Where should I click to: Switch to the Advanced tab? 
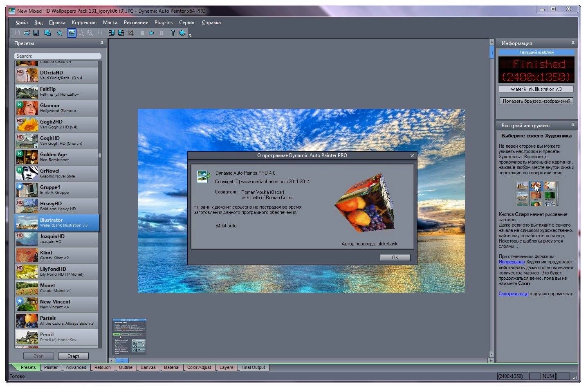[x=76, y=367]
